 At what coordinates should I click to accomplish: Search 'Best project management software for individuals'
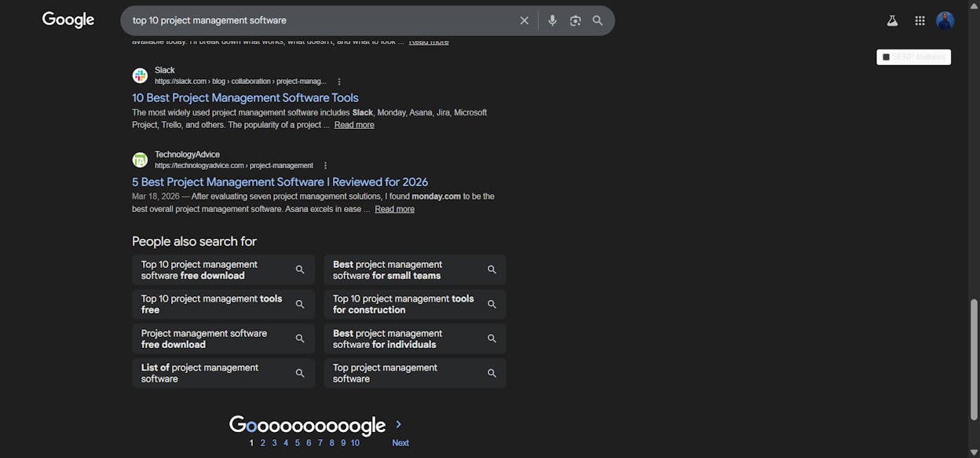point(415,339)
